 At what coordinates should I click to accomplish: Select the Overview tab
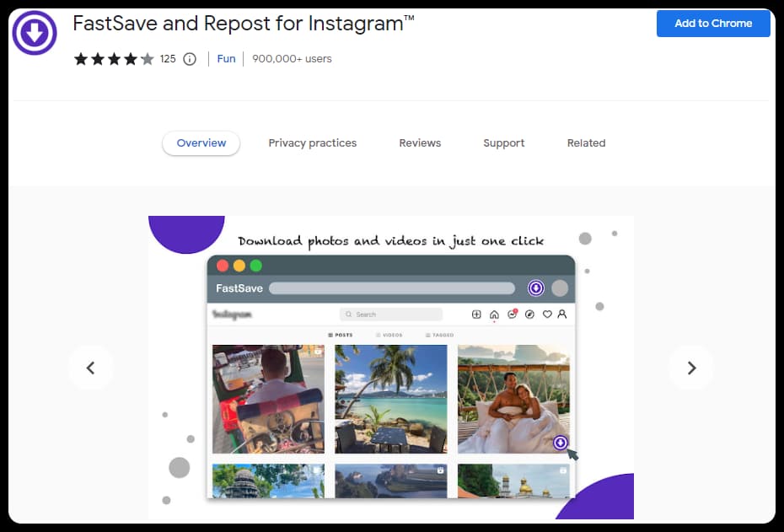click(x=201, y=143)
